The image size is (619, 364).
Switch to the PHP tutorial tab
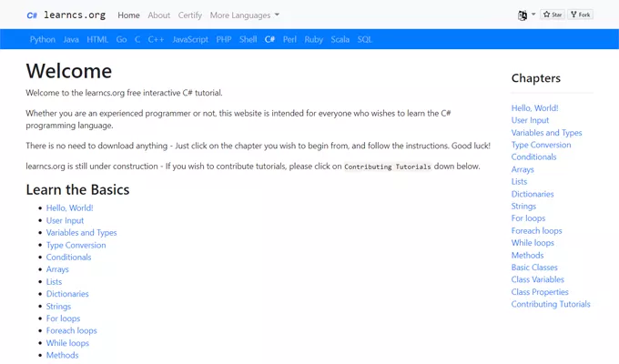(x=224, y=39)
